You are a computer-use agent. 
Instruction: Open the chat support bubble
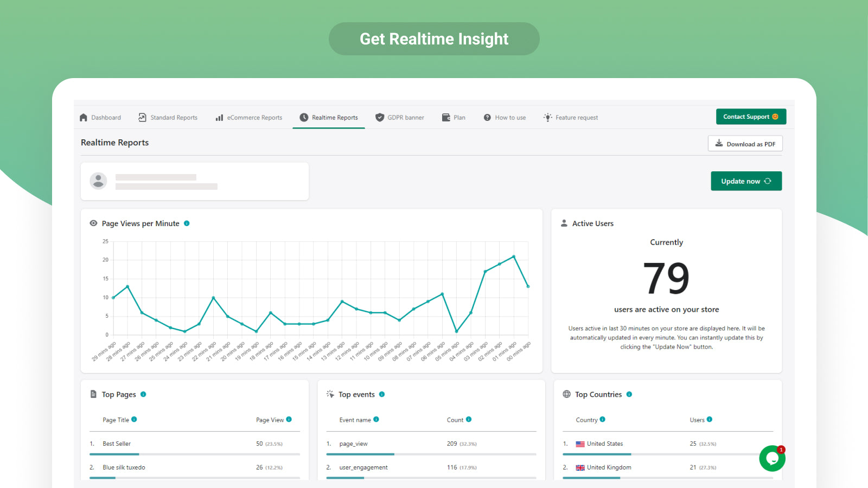[x=772, y=458]
